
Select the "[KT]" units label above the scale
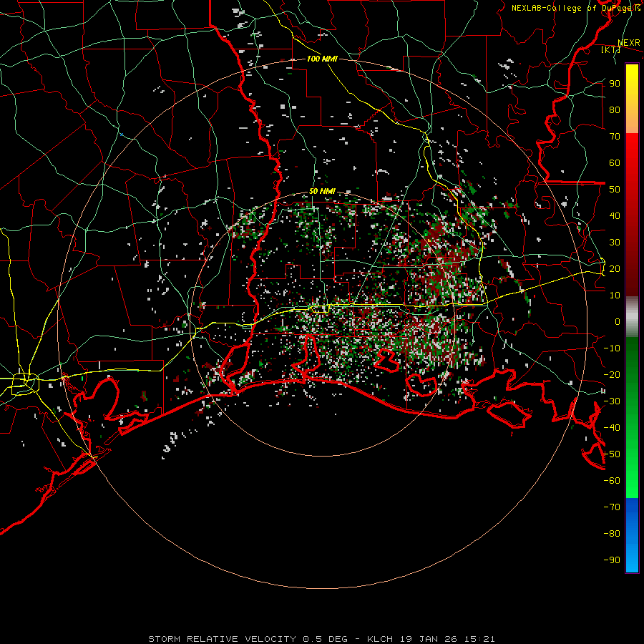[610, 49]
